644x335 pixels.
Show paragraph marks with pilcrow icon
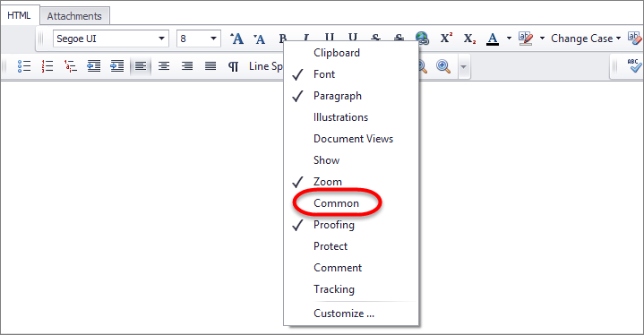pyautogui.click(x=233, y=66)
